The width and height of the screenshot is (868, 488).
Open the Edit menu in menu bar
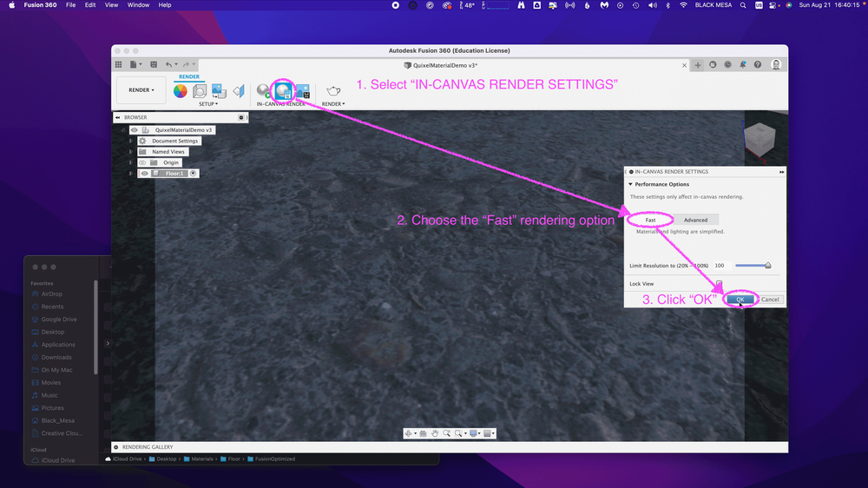(x=90, y=5)
